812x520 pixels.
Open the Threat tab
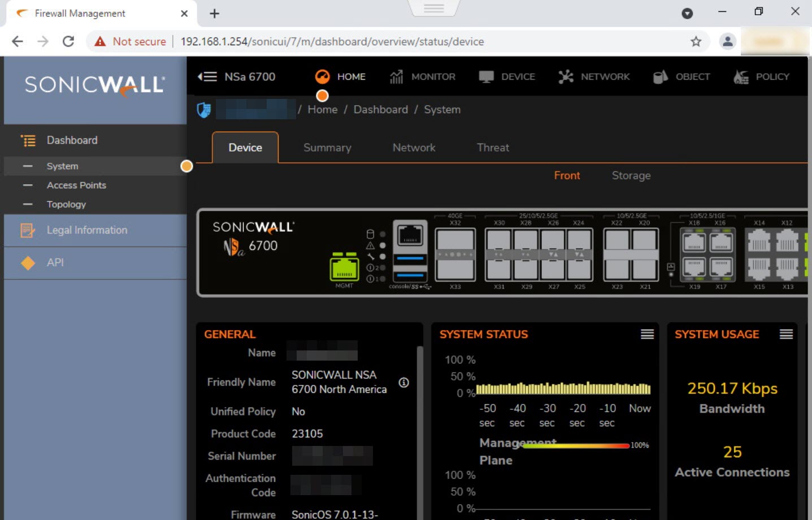pos(493,148)
